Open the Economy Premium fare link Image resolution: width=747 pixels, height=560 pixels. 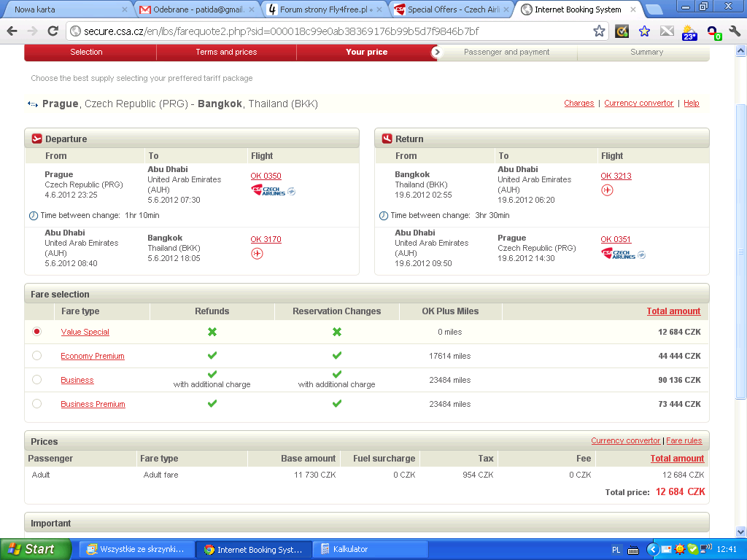tap(93, 356)
